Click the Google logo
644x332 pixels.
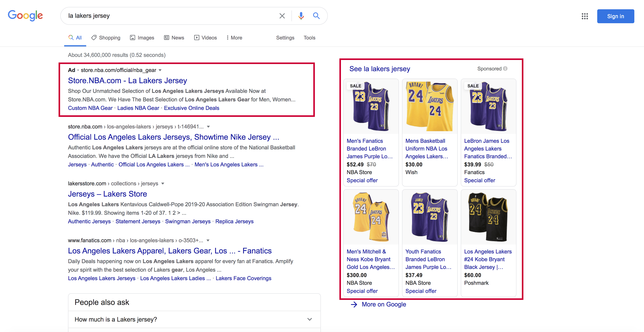(25, 16)
